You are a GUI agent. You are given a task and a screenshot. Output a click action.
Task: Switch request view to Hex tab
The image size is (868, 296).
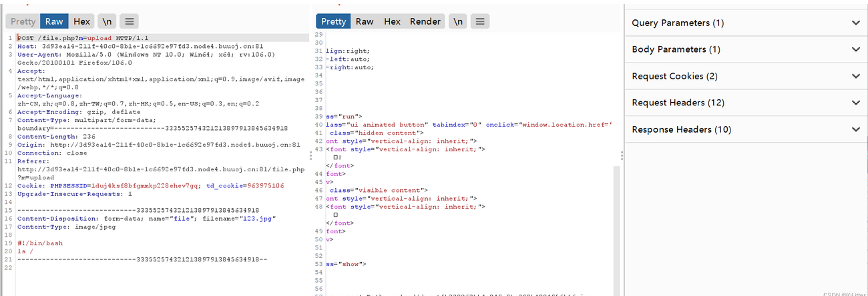[81, 21]
